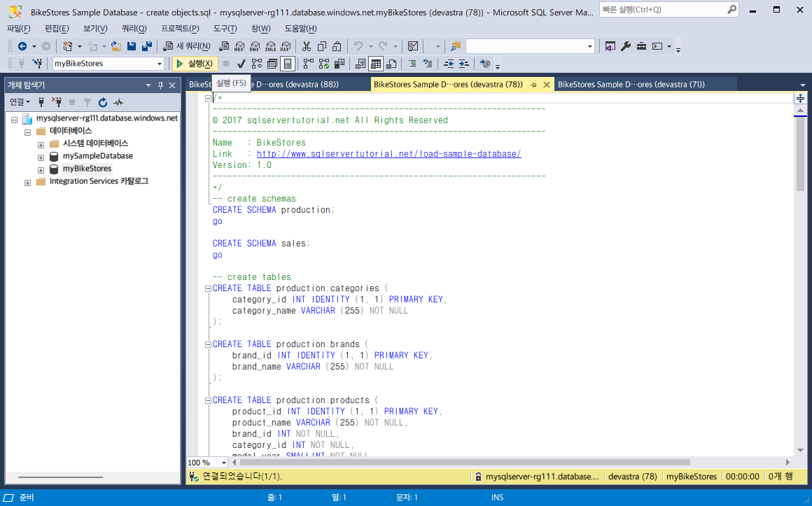812x506 pixels.
Task: Open the 도움말(H) menu
Action: point(301,29)
